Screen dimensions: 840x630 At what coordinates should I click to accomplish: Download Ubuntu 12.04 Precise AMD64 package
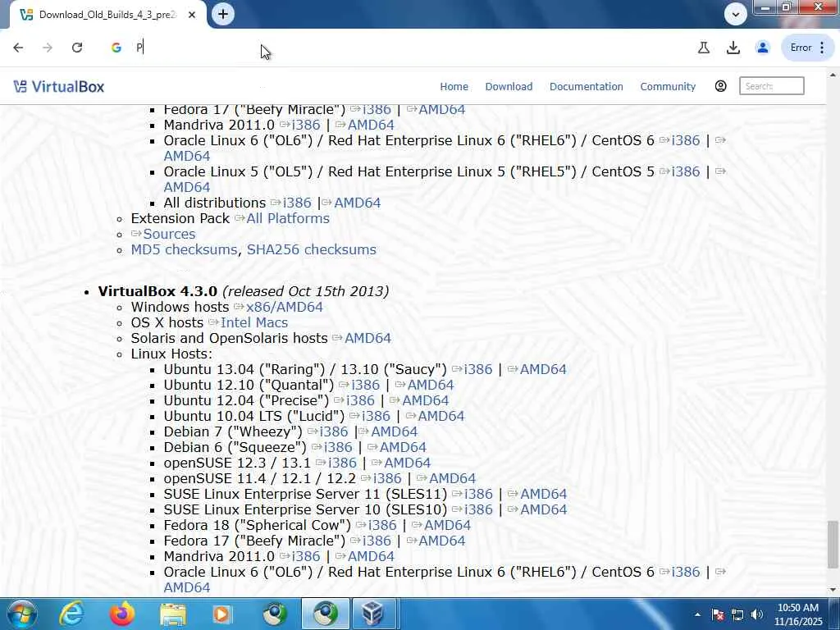pyautogui.click(x=425, y=400)
